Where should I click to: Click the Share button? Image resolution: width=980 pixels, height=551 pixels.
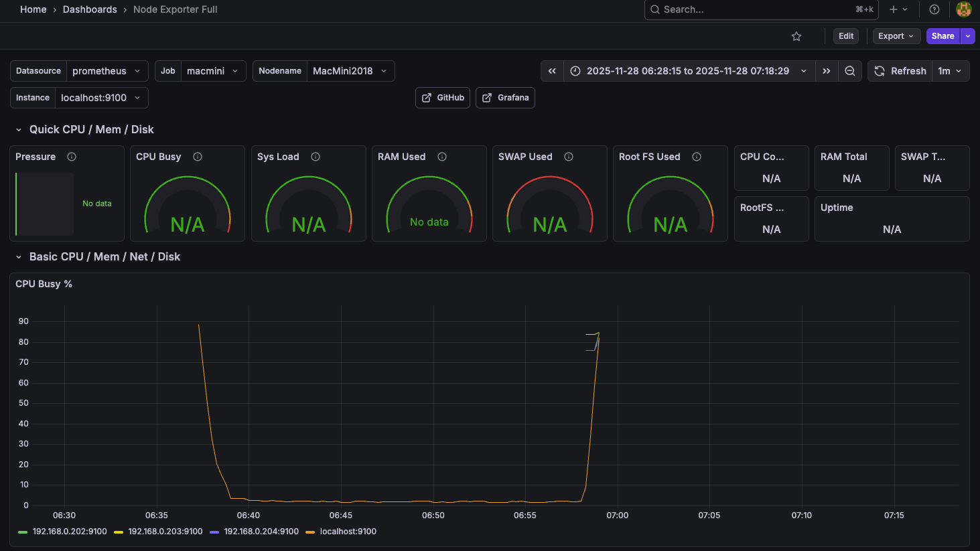tap(942, 36)
